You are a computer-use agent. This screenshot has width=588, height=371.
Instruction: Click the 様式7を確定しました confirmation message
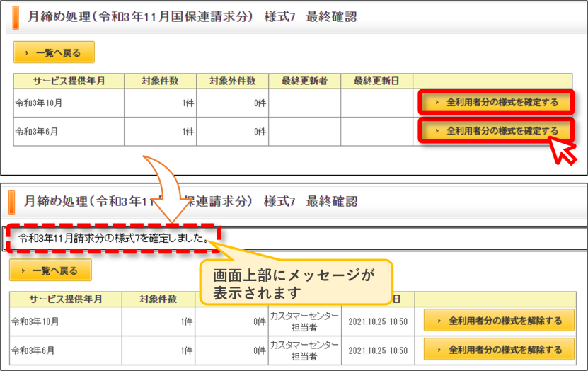tap(114, 238)
